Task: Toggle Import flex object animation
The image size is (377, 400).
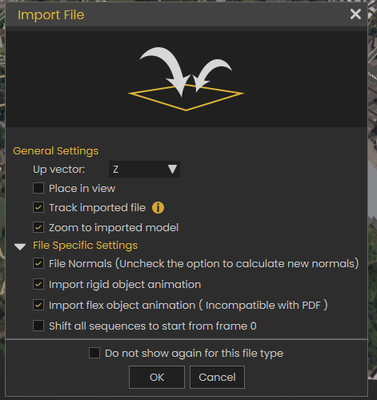Action: pos(38,305)
